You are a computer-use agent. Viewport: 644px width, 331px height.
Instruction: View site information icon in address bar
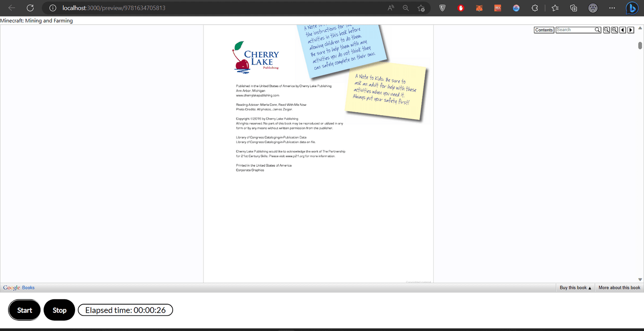click(x=52, y=8)
